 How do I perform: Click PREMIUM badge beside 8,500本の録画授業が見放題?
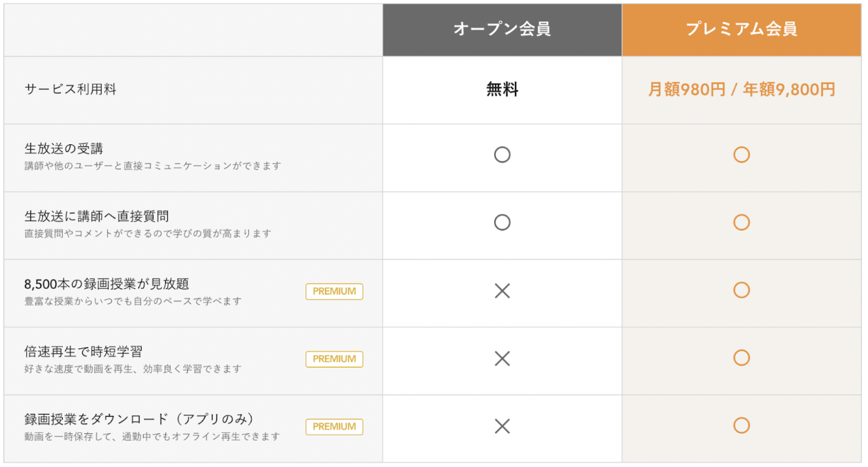(x=334, y=292)
